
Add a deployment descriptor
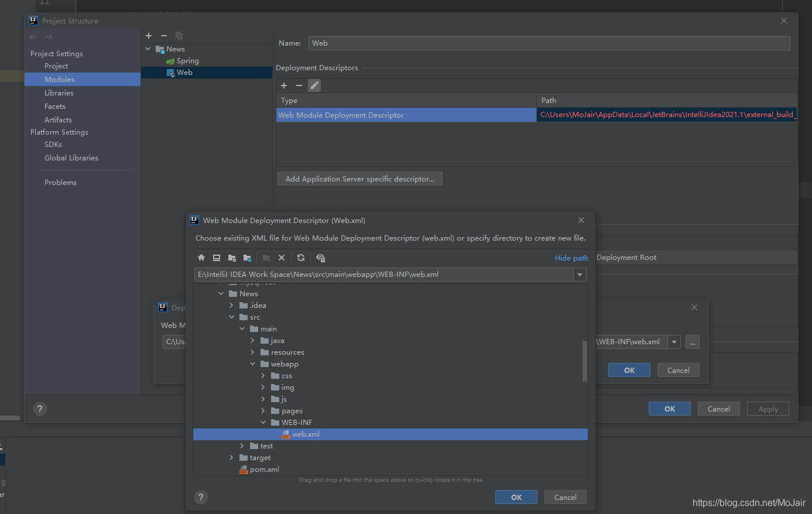click(x=284, y=85)
